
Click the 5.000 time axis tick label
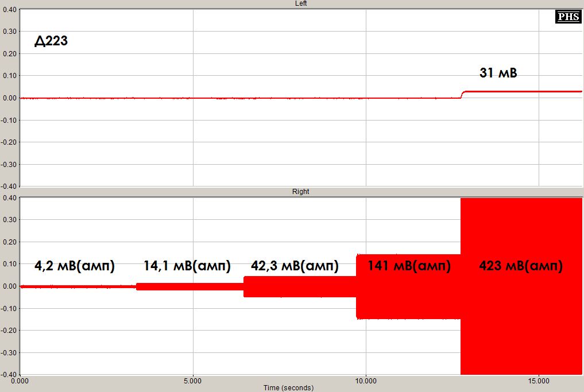click(193, 381)
